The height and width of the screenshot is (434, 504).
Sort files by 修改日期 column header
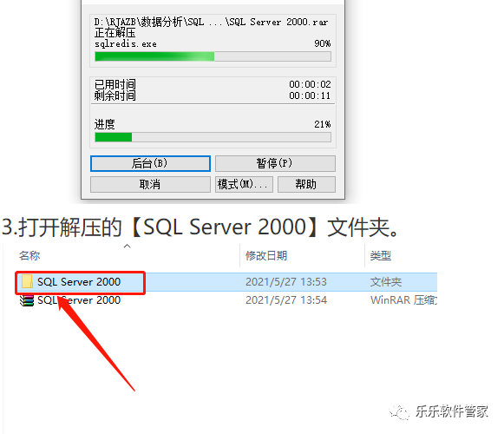[x=266, y=256]
